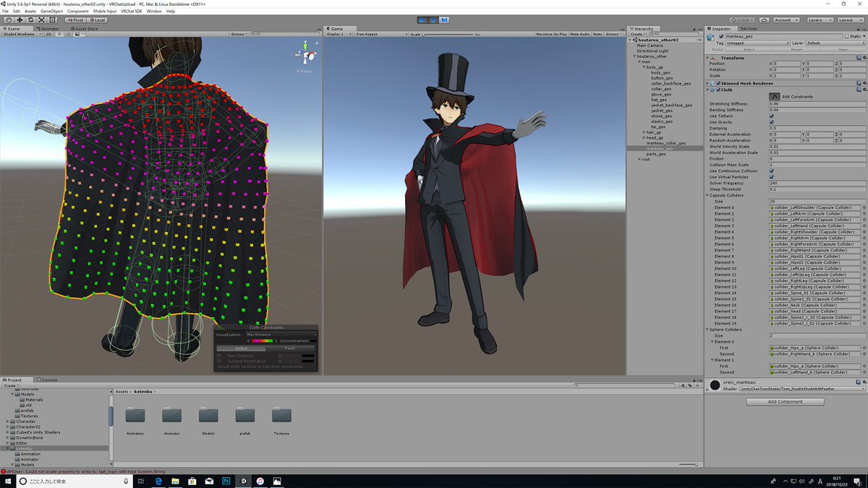Select the Hand tool in toolbar

pyautogui.click(x=9, y=20)
